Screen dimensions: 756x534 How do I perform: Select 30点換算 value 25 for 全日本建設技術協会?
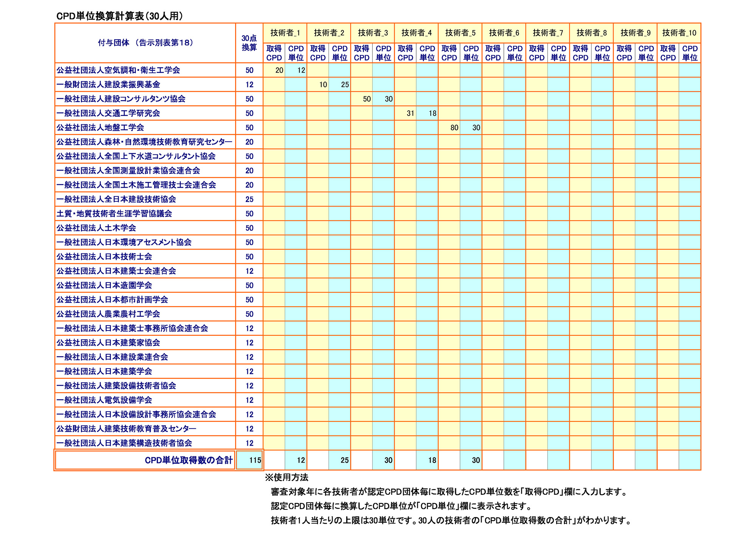tap(249, 199)
